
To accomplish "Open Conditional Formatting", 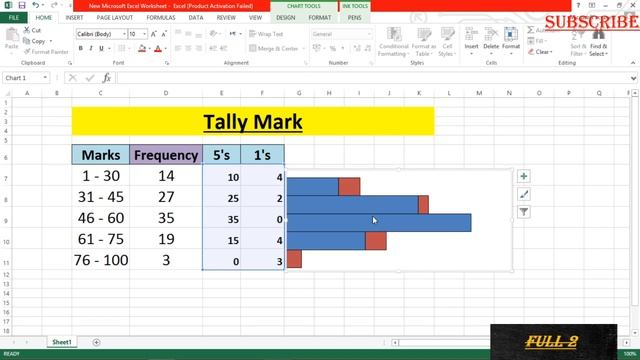I will pyautogui.click(x=393, y=42).
